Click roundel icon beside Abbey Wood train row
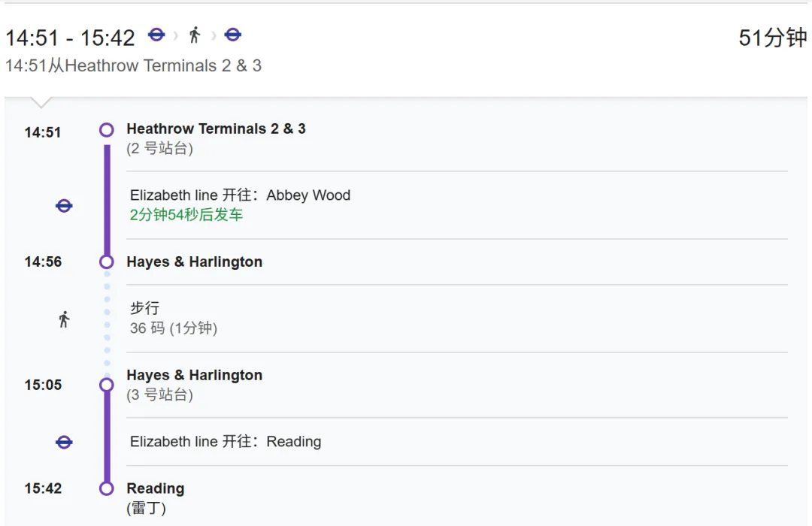 tap(65, 205)
